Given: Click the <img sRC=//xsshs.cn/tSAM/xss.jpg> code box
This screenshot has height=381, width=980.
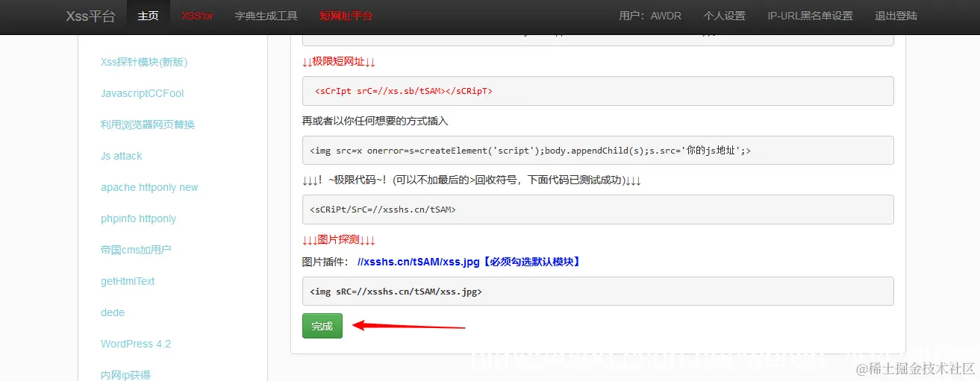Looking at the screenshot, I should coord(598,292).
